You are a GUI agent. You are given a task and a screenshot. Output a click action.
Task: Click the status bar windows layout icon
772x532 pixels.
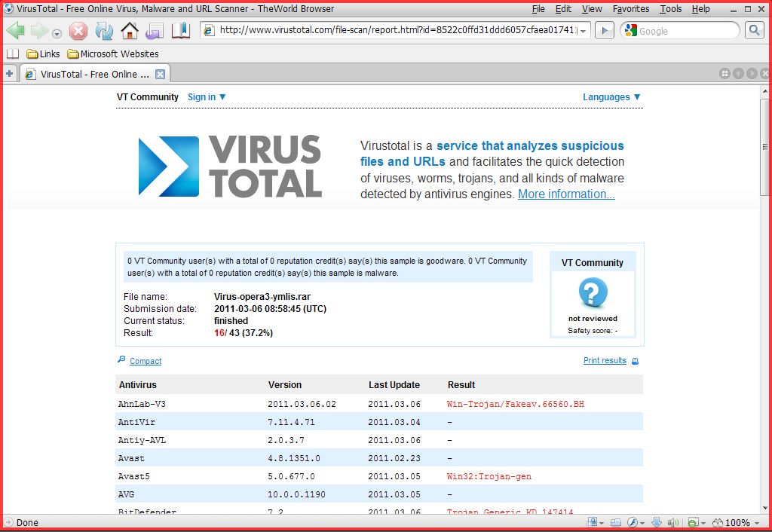tap(616, 522)
